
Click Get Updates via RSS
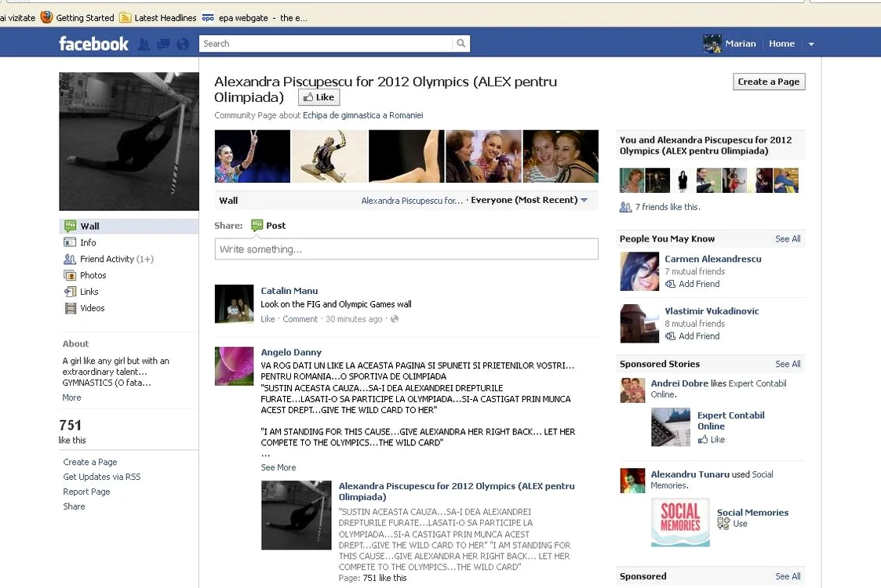pyautogui.click(x=102, y=477)
